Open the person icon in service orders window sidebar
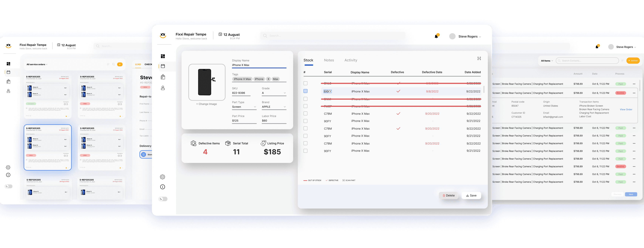This screenshot has width=644, height=248. 8,91
